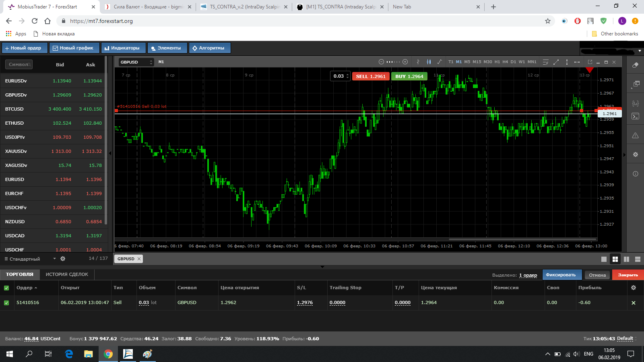Open the alerts warning triangle icon
The height and width of the screenshot is (362, 644).
pyautogui.click(x=635, y=136)
